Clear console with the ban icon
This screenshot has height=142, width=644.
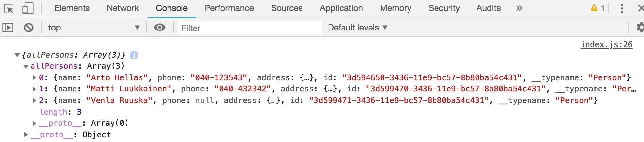(x=29, y=28)
